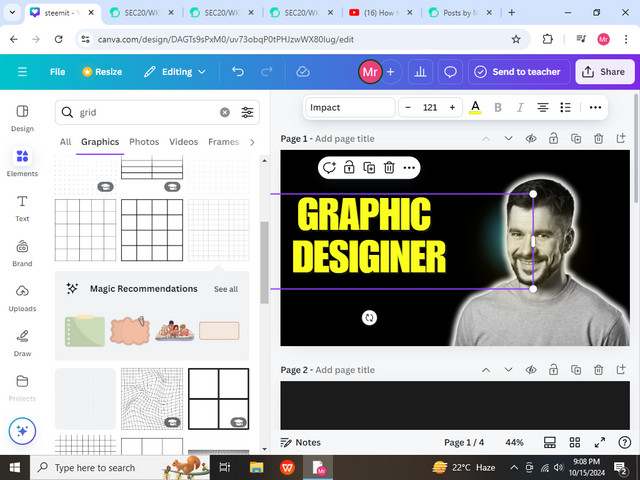Switch to the All results tab
This screenshot has width=640, height=480.
click(65, 142)
